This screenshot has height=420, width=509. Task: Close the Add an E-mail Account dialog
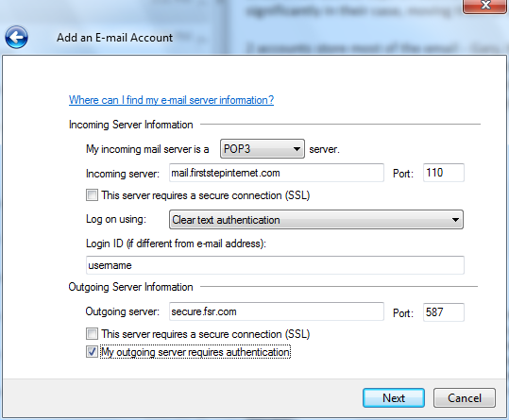485,6
